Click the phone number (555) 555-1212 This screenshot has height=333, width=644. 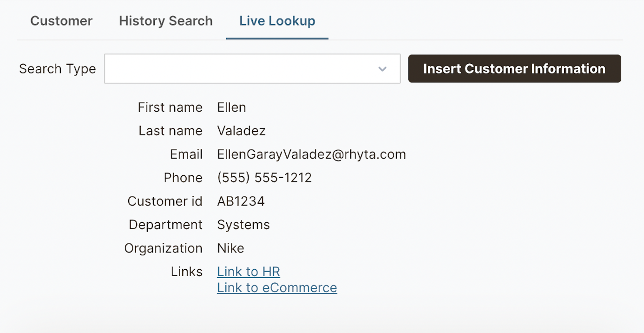coord(264,178)
